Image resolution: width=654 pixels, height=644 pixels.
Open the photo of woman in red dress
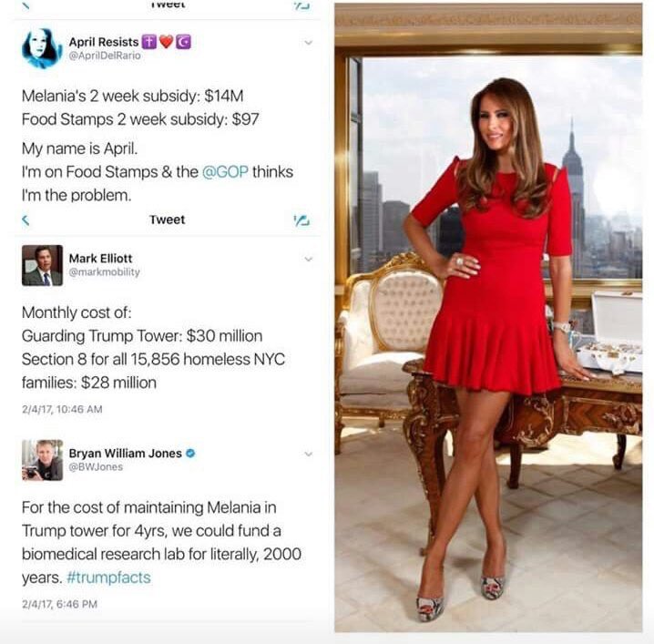pyautogui.click(x=488, y=317)
